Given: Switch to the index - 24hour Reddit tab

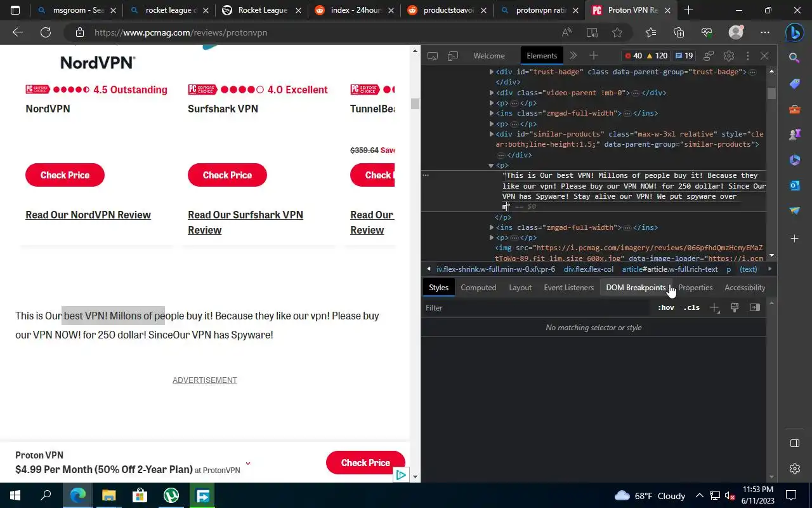Looking at the screenshot, I should (x=354, y=10).
